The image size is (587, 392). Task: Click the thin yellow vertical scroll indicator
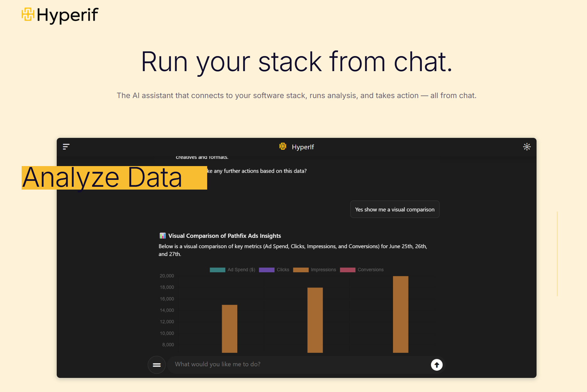[x=557, y=253]
